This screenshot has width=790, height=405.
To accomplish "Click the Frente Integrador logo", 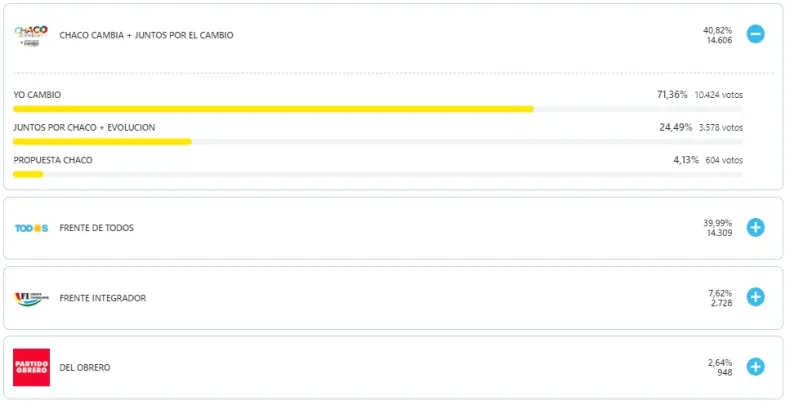I will coord(31,298).
